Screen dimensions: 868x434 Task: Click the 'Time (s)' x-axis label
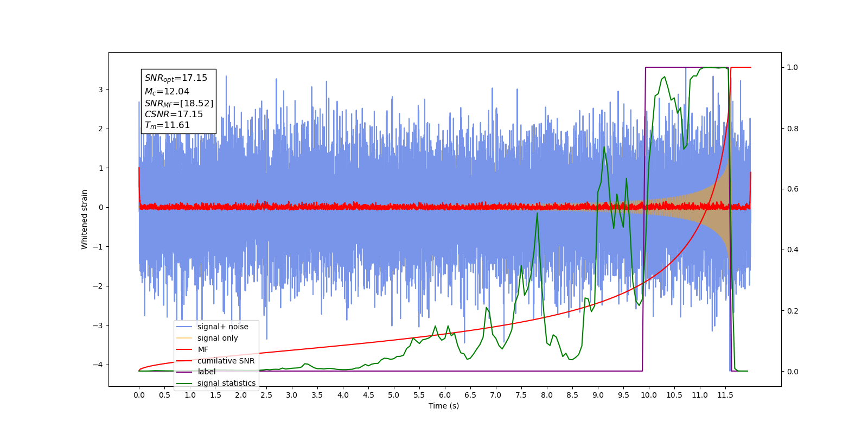click(444, 406)
